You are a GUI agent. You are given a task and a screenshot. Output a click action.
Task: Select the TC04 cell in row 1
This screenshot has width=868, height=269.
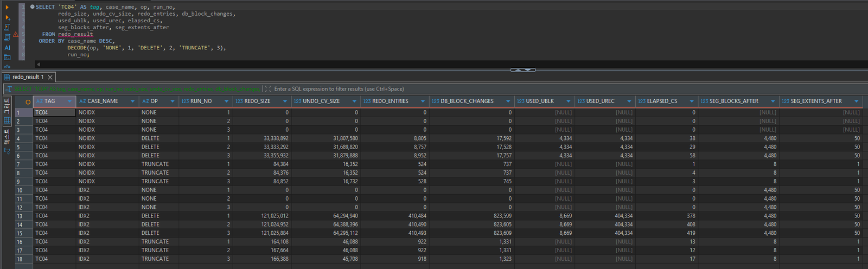pyautogui.click(x=54, y=113)
